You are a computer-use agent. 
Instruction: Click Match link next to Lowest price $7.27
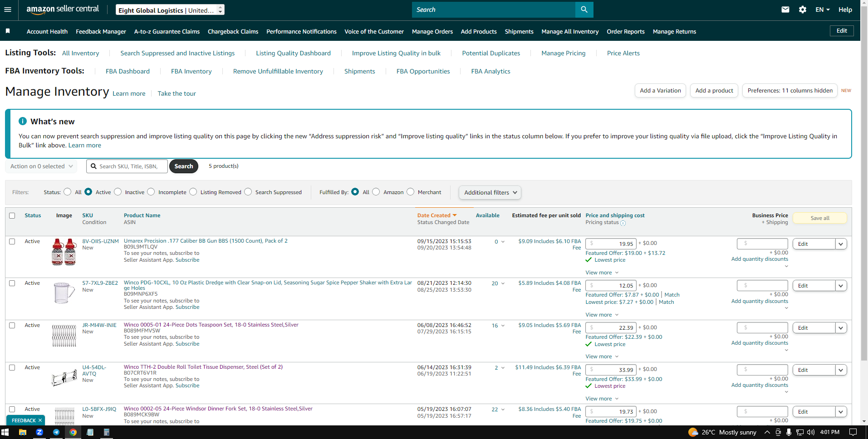click(666, 302)
